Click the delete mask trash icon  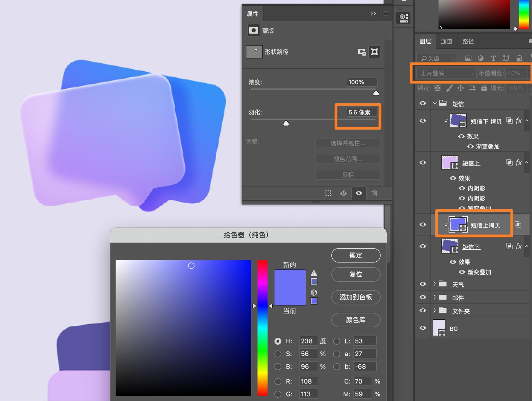click(374, 193)
